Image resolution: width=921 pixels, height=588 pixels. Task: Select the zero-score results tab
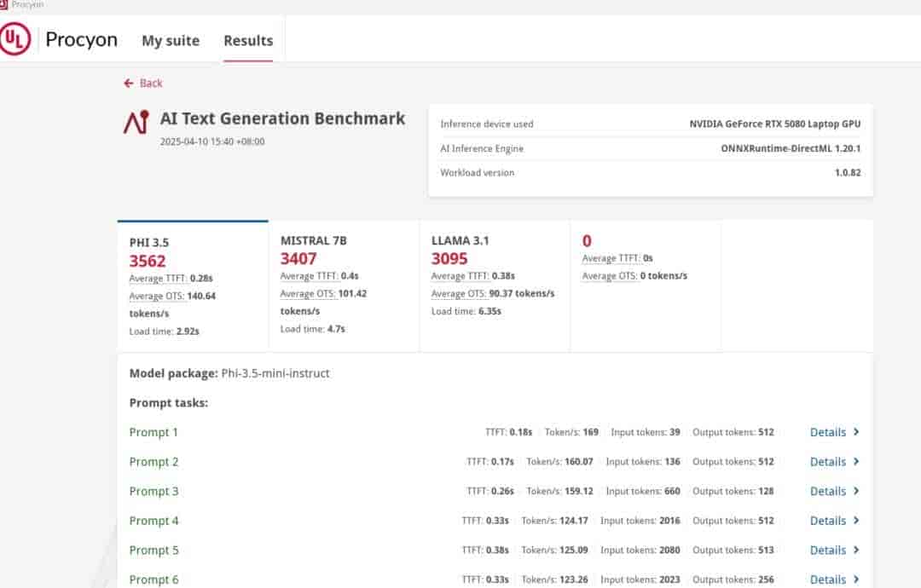pyautogui.click(x=646, y=286)
